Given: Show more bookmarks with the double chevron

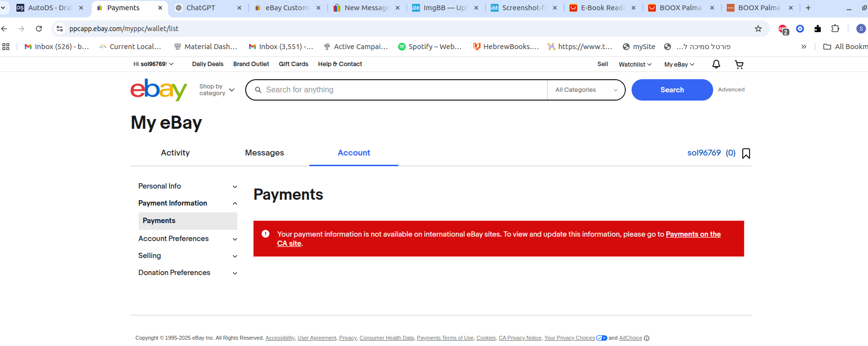Looking at the screenshot, I should pyautogui.click(x=804, y=47).
